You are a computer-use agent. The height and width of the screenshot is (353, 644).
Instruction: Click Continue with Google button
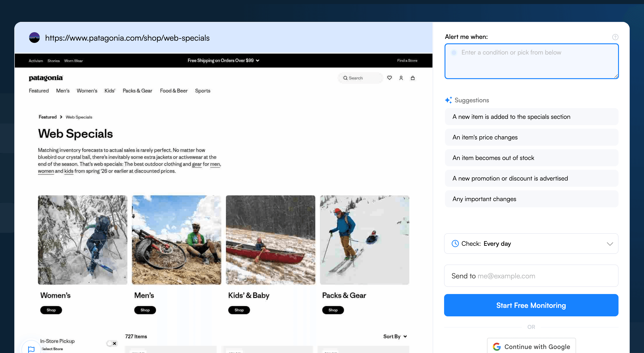pyautogui.click(x=531, y=346)
